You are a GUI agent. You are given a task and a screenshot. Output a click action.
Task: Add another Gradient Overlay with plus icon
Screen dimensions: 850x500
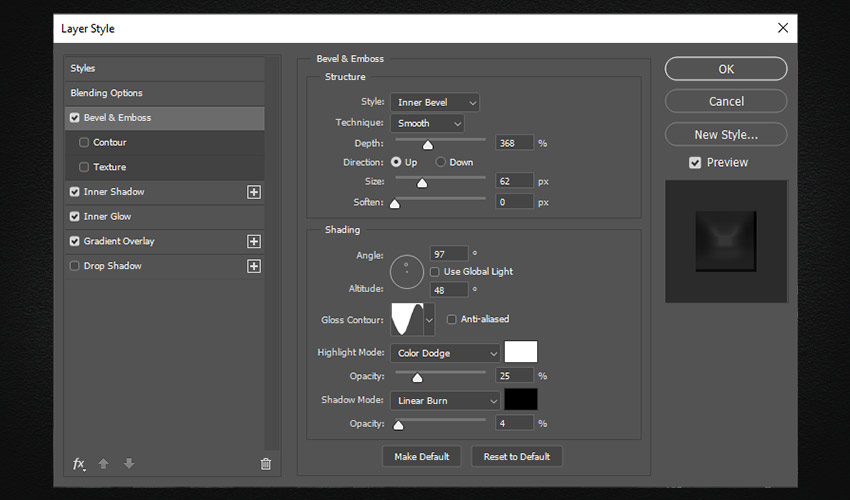[x=254, y=241]
